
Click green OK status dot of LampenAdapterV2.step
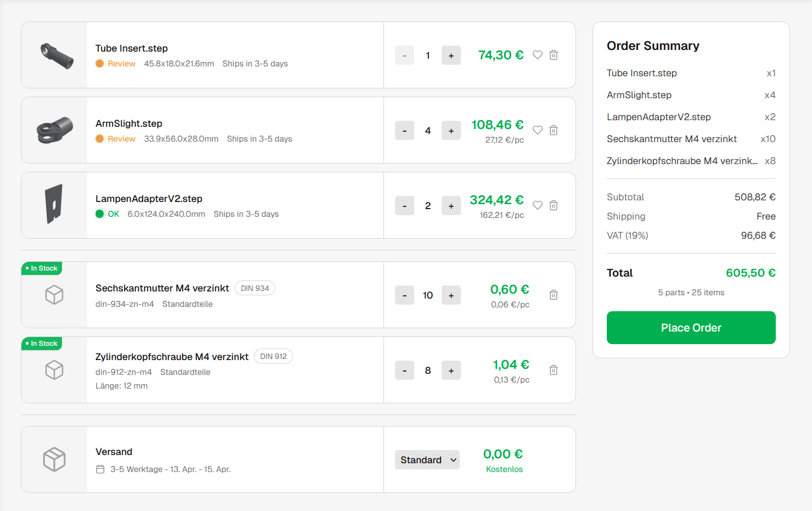pos(99,214)
